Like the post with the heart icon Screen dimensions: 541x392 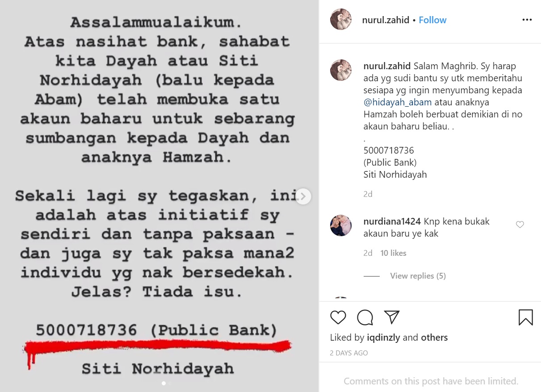tap(338, 317)
